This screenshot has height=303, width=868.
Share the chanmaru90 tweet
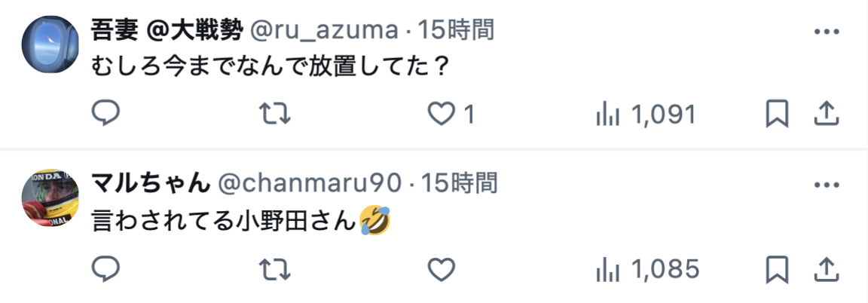click(x=826, y=270)
